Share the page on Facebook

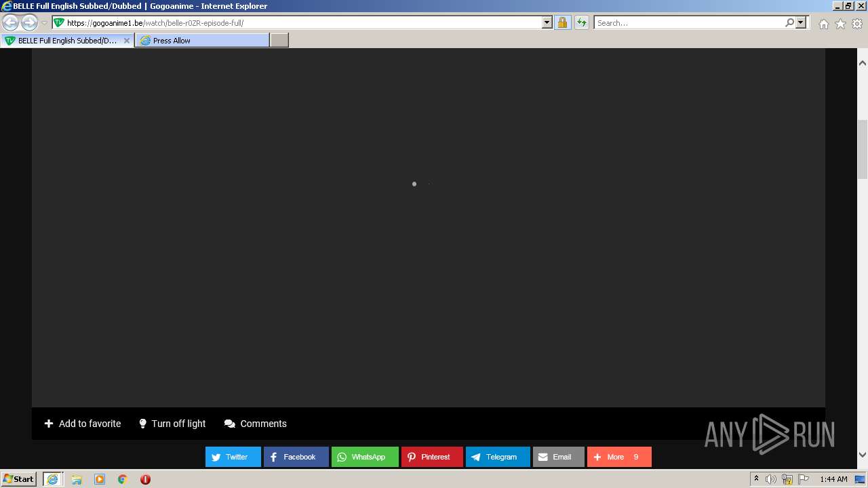tap(296, 457)
